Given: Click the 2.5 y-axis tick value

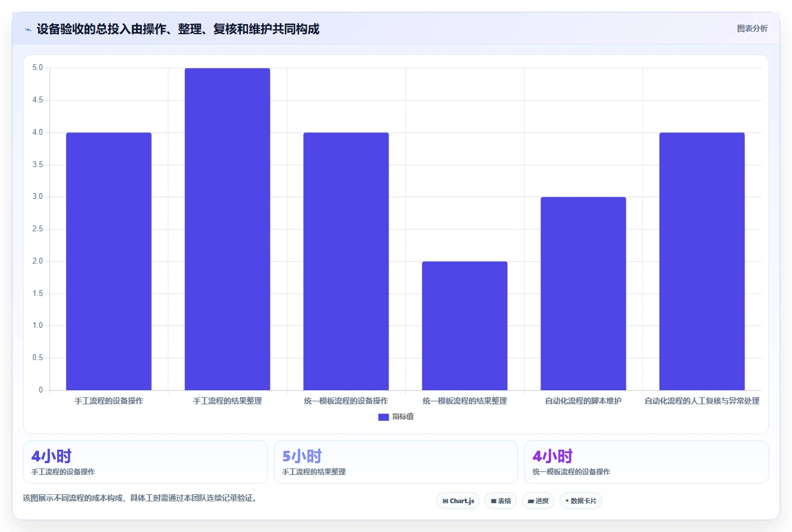Looking at the screenshot, I should pos(38,229).
